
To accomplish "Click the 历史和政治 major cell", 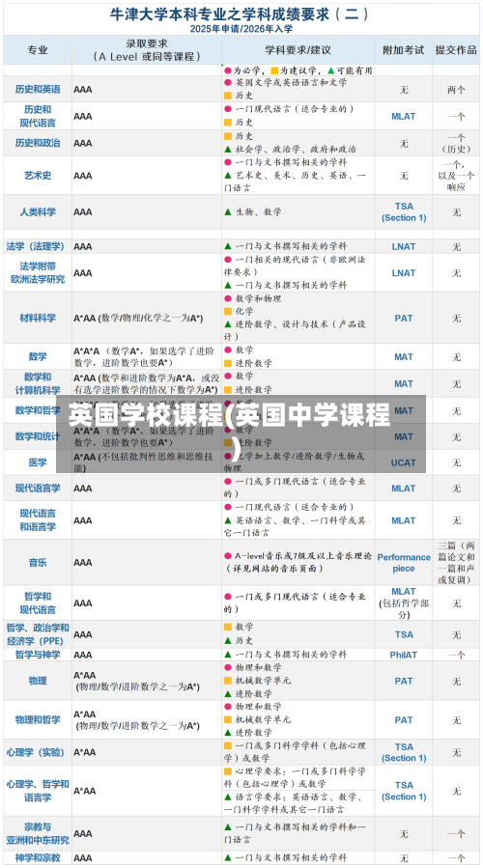I will 38,143.
